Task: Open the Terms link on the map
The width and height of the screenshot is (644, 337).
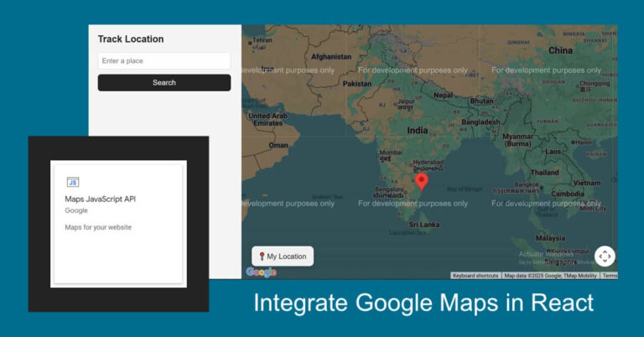Action: click(x=610, y=276)
